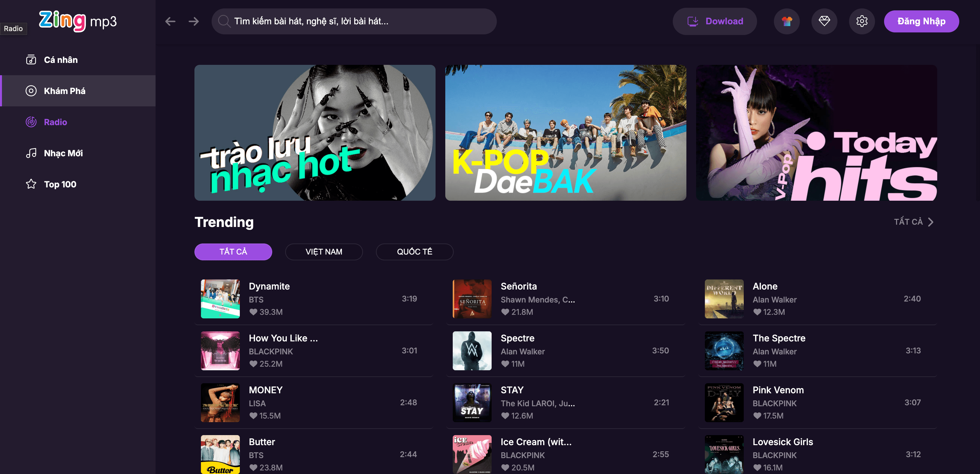This screenshot has height=474, width=980.
Task: Open the trào lưu nhạc hot banner
Action: click(x=315, y=133)
